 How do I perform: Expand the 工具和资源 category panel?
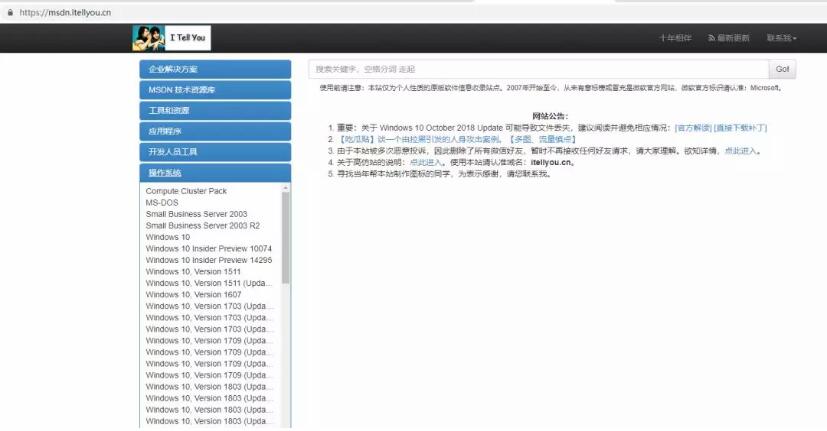[215, 111]
